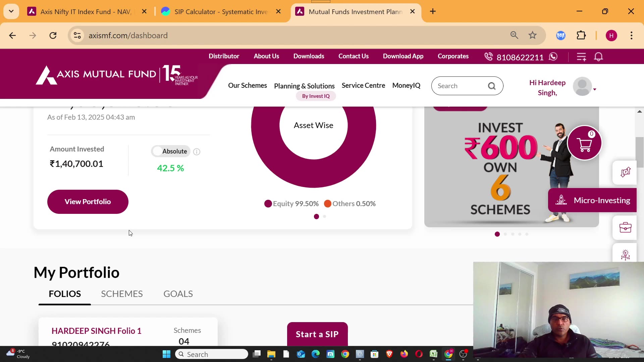Screen dimensions: 644x362
Task: Select the Equity 99.50% legend indicator
Action: pyautogui.click(x=268, y=203)
